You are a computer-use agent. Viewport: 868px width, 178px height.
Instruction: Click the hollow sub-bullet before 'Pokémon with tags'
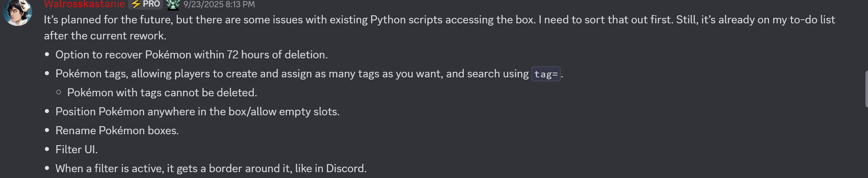click(x=59, y=93)
